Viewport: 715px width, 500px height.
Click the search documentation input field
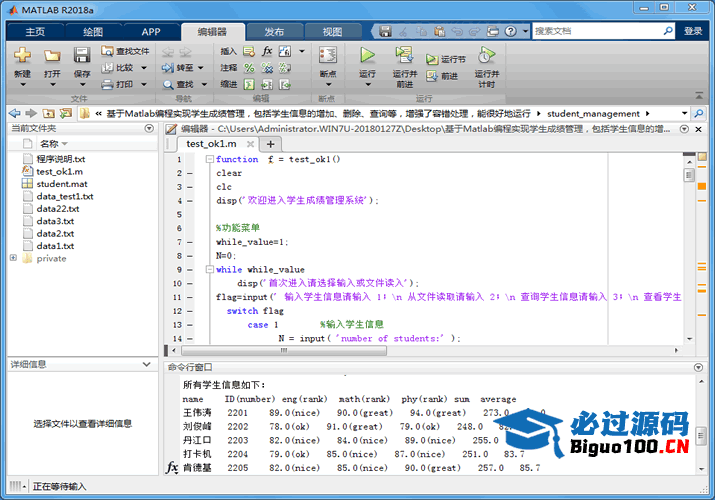click(598, 31)
